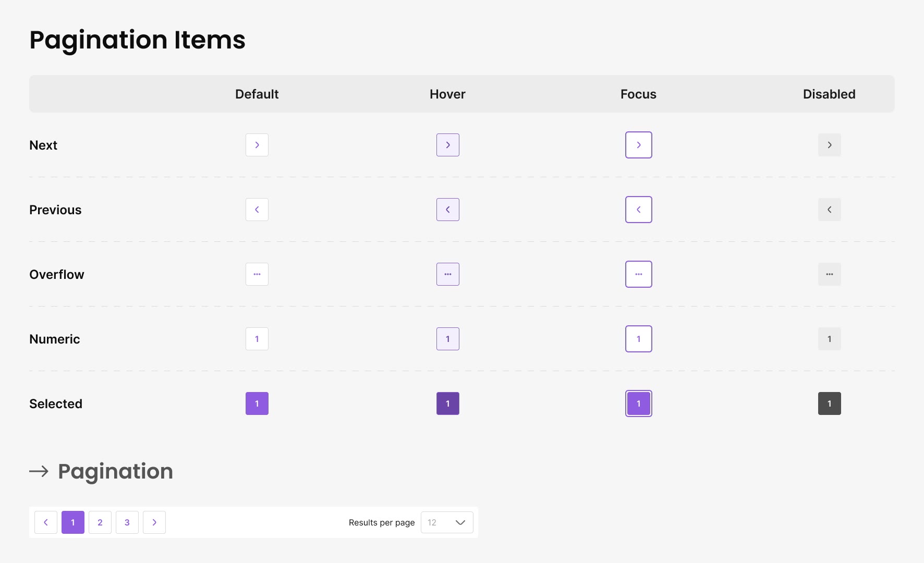Screen dimensions: 924x563
Task: Click the Disabled Numeric 1 button
Action: click(x=830, y=339)
